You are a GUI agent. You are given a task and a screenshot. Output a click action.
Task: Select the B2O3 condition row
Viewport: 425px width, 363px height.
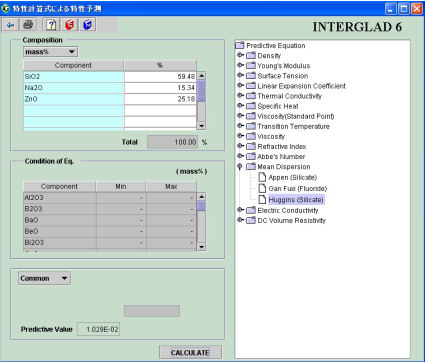(x=110, y=209)
